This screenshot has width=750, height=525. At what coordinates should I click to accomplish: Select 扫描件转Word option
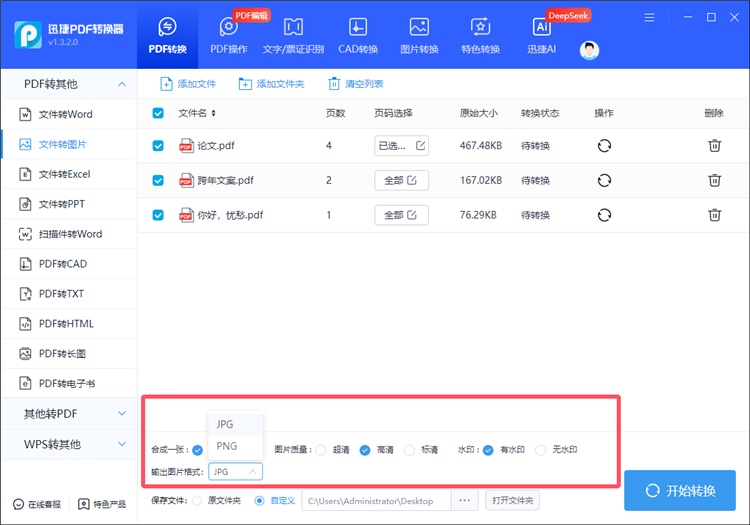tap(69, 234)
